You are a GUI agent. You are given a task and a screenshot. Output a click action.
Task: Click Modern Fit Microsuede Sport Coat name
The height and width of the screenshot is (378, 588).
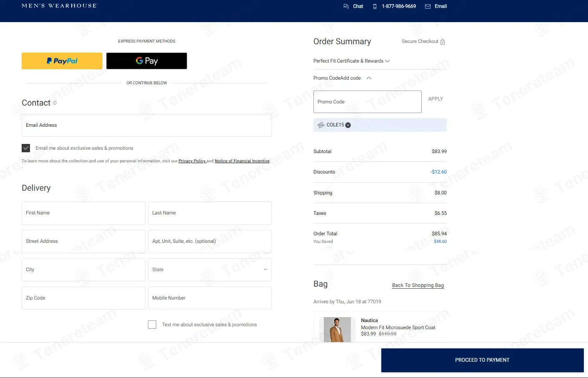point(398,328)
